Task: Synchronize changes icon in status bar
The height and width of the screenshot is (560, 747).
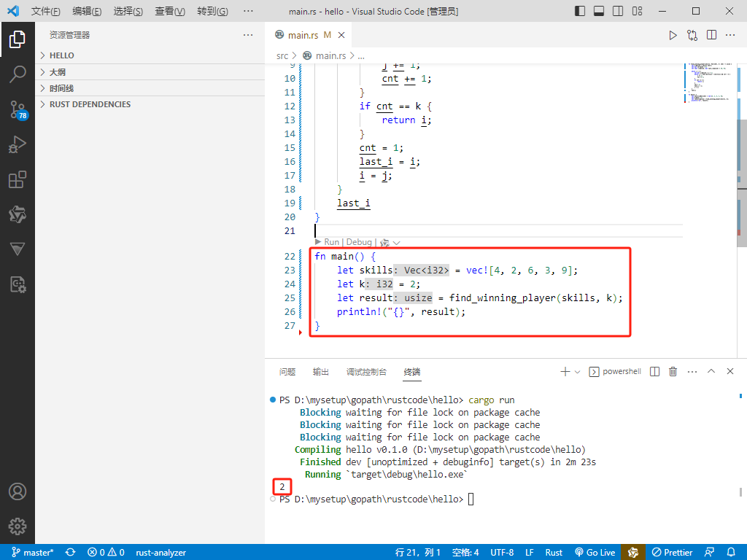Action: tap(71, 553)
